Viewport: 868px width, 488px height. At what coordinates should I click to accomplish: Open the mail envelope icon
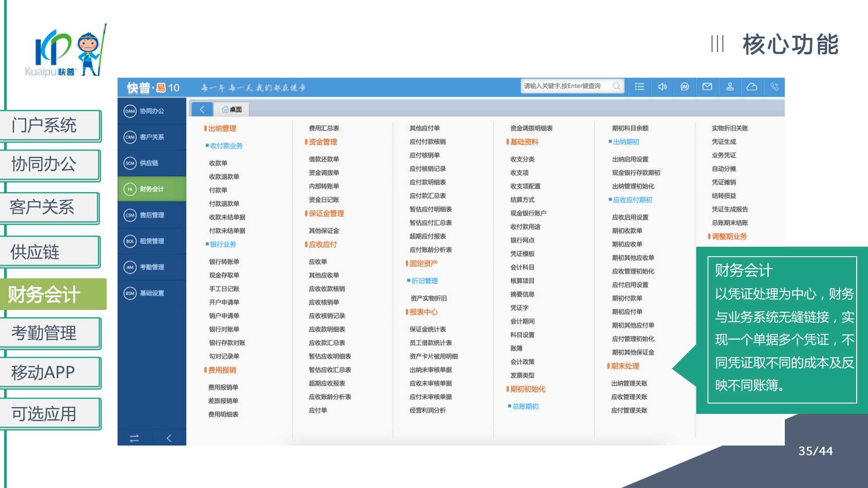pyautogui.click(x=707, y=86)
